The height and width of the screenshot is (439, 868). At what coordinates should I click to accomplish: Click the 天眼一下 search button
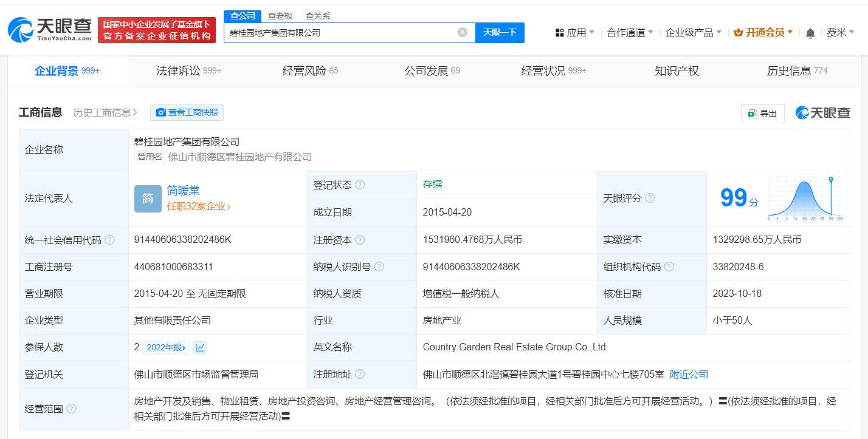(x=500, y=32)
